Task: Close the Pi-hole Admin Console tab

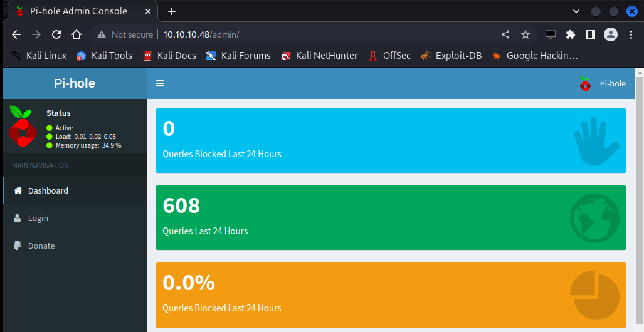Action: [x=148, y=11]
